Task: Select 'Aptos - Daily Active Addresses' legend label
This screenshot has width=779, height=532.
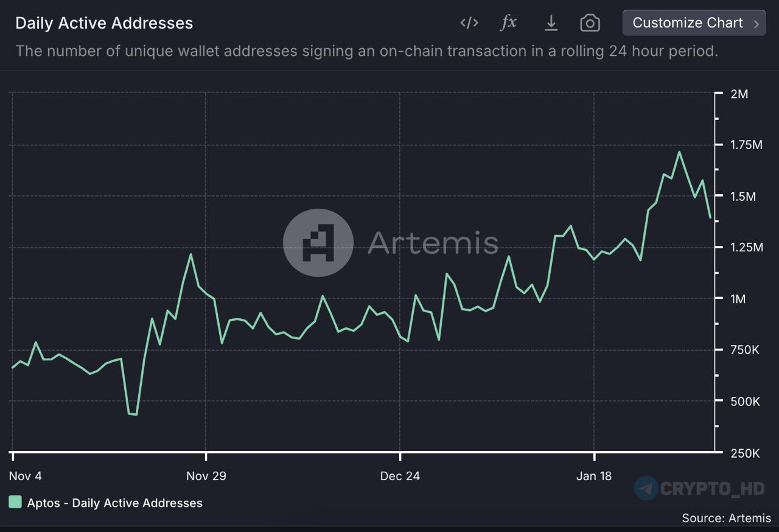Action: 115,503
